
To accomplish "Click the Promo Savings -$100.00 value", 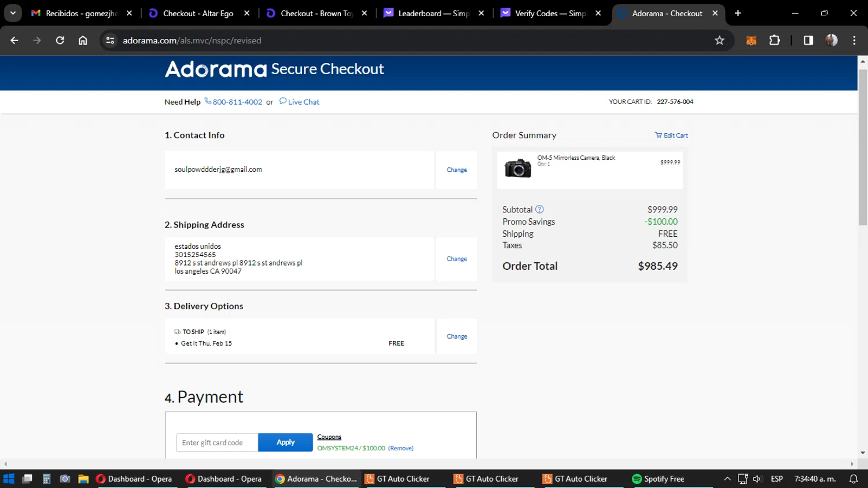I will click(661, 222).
